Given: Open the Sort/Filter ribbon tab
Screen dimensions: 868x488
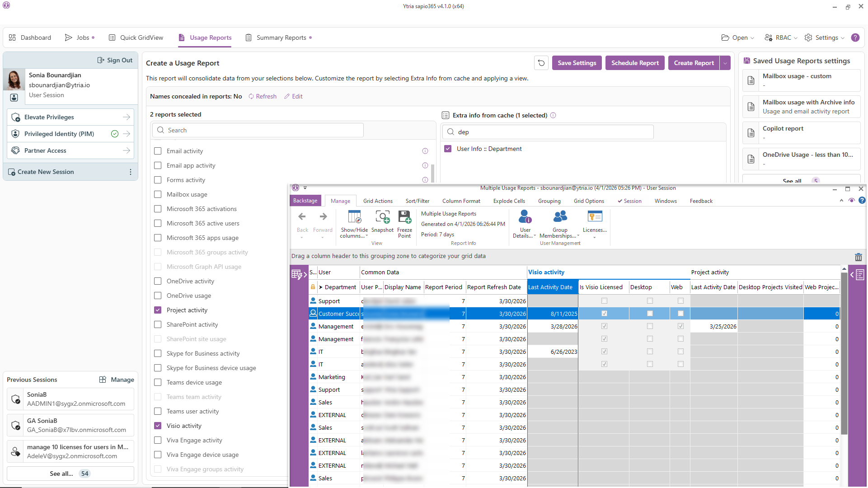Looking at the screenshot, I should [x=417, y=201].
